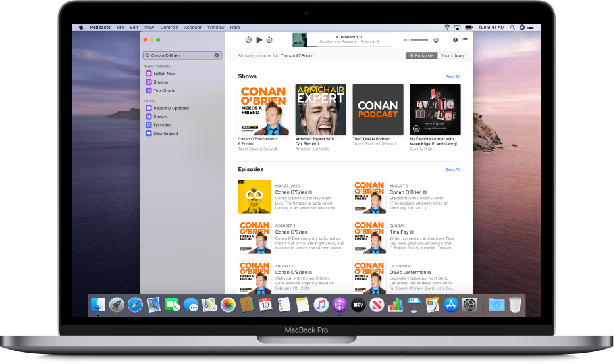
Task: Open the Podcasts menu in menu bar
Action: (x=100, y=28)
